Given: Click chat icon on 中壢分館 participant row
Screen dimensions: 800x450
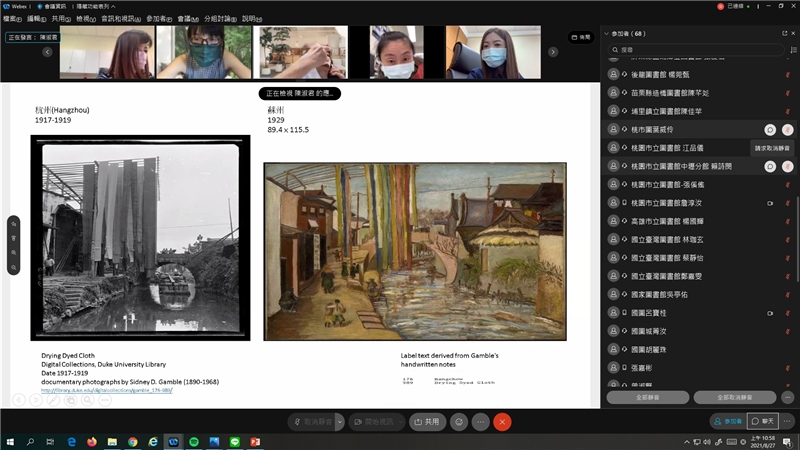Looking at the screenshot, I should [x=770, y=166].
